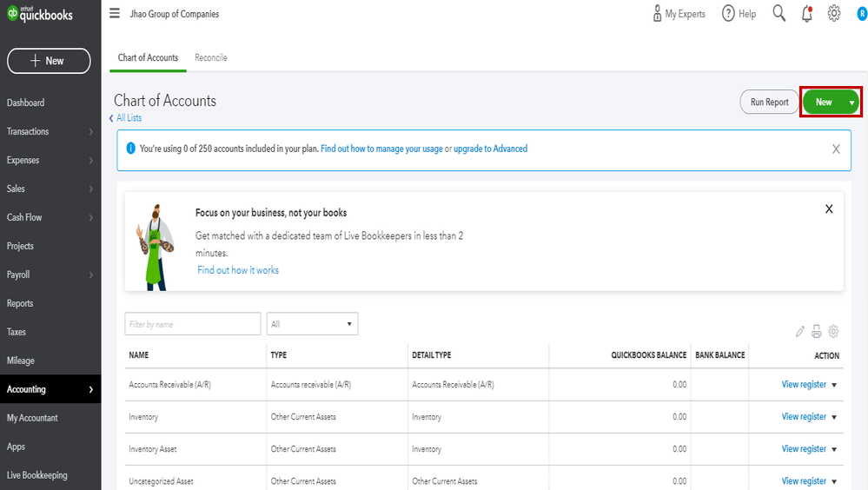Open action dropdown for Accounts Receivable row
Image resolution: width=868 pixels, height=490 pixels.
tap(834, 385)
